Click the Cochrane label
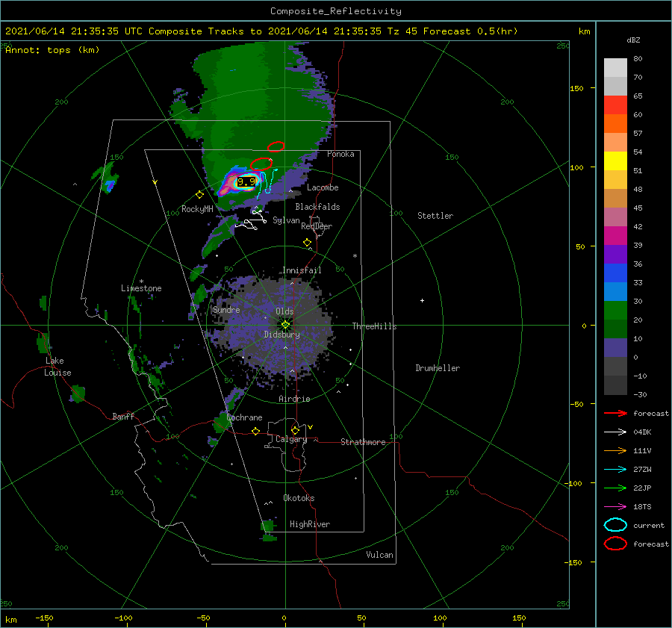The width and height of the screenshot is (672, 628). pyautogui.click(x=244, y=417)
